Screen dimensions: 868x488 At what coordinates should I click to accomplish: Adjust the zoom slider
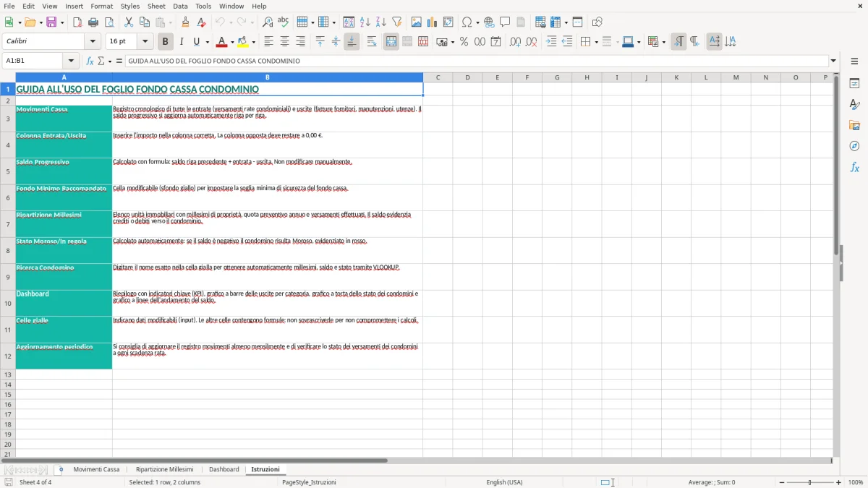[810, 482]
